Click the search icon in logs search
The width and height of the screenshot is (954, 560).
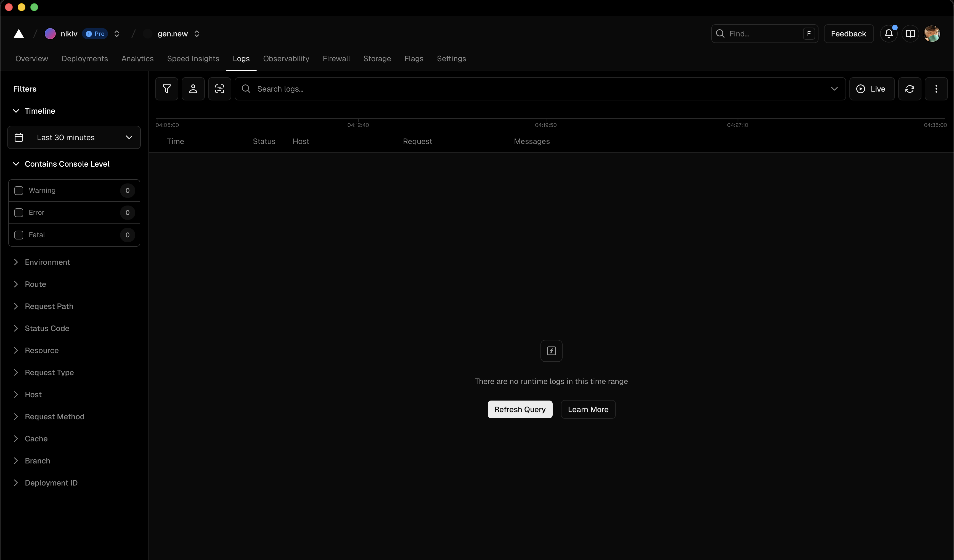[x=246, y=89]
